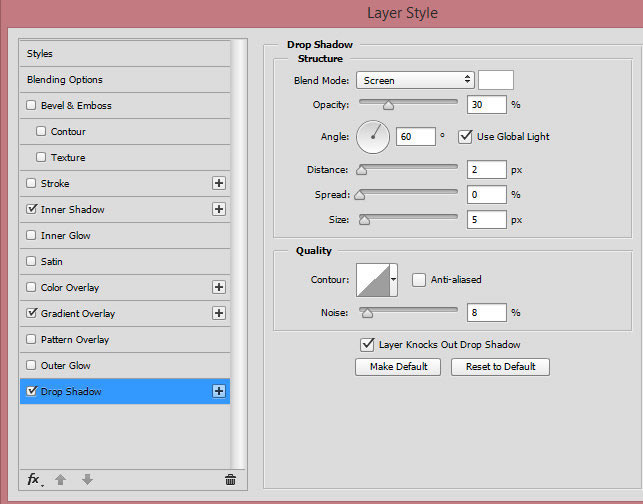Click the white shadow color swatch
The width and height of the screenshot is (643, 504).
[x=496, y=80]
